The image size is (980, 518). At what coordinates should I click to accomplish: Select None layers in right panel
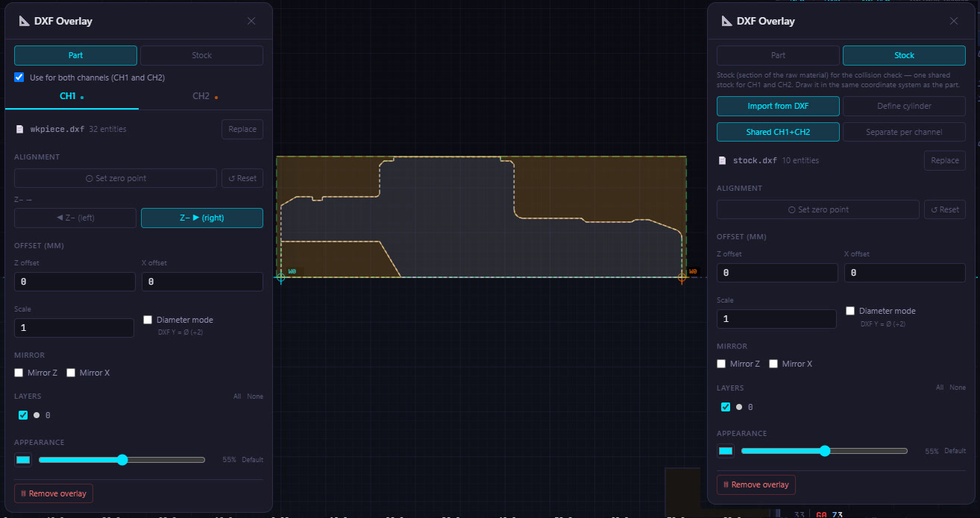click(957, 388)
